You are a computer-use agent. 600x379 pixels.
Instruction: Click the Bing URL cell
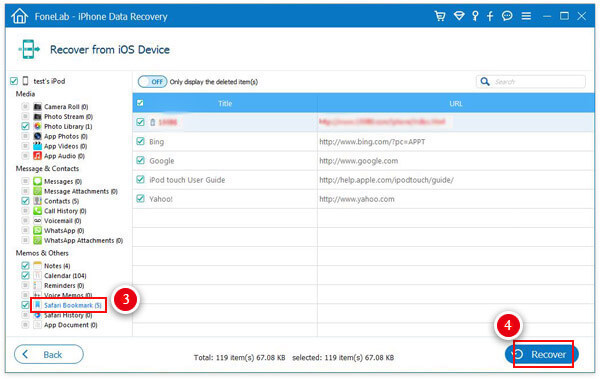[372, 142]
